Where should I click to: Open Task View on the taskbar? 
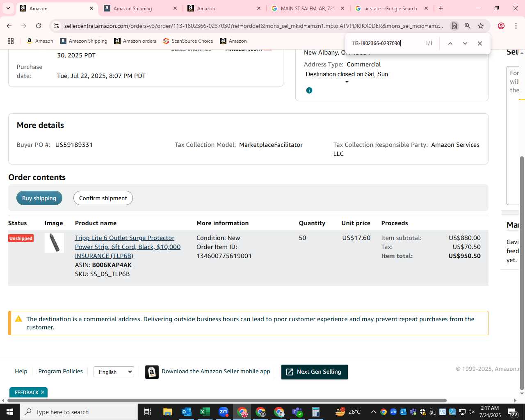(x=148, y=412)
